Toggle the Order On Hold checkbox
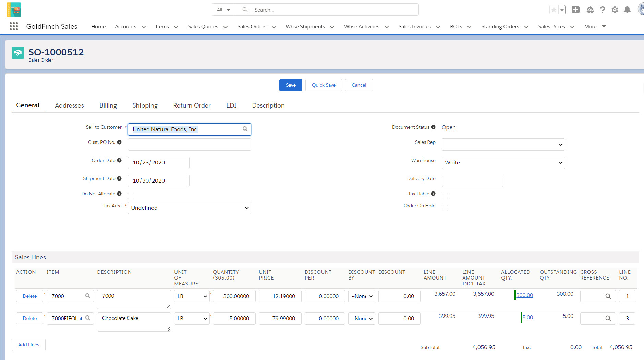The height and width of the screenshot is (360, 644). 445,208
